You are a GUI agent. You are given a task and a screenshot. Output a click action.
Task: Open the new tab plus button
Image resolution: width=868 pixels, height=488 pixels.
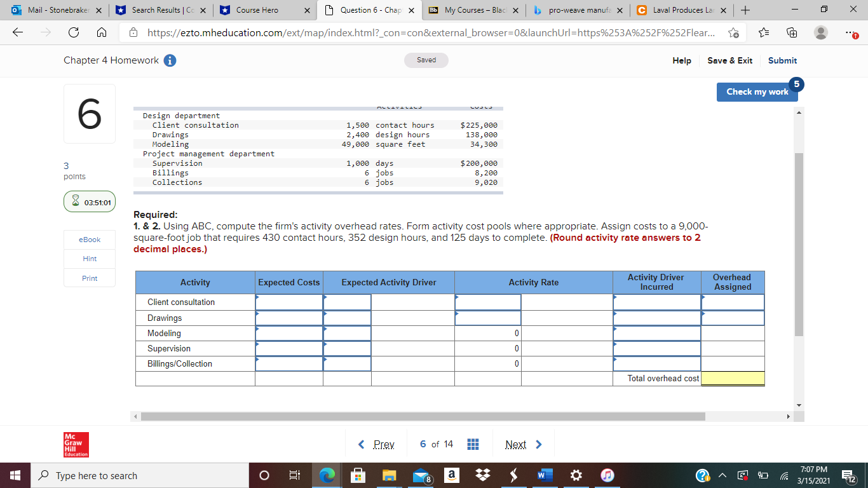(x=746, y=10)
